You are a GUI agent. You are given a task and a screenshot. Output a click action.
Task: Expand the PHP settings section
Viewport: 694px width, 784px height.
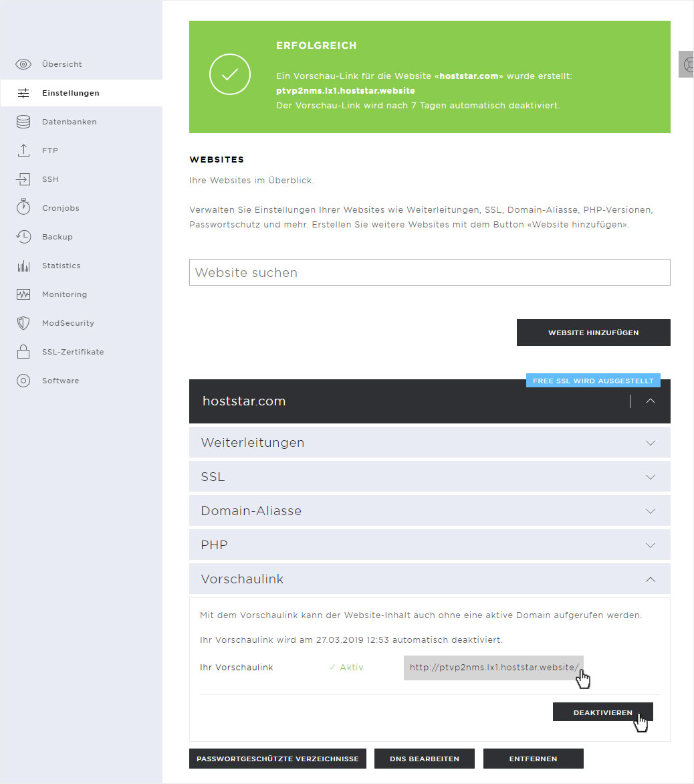(x=430, y=545)
